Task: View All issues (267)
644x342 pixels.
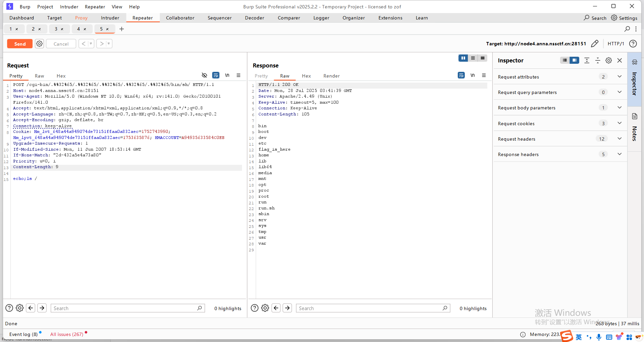Action: click(67, 334)
